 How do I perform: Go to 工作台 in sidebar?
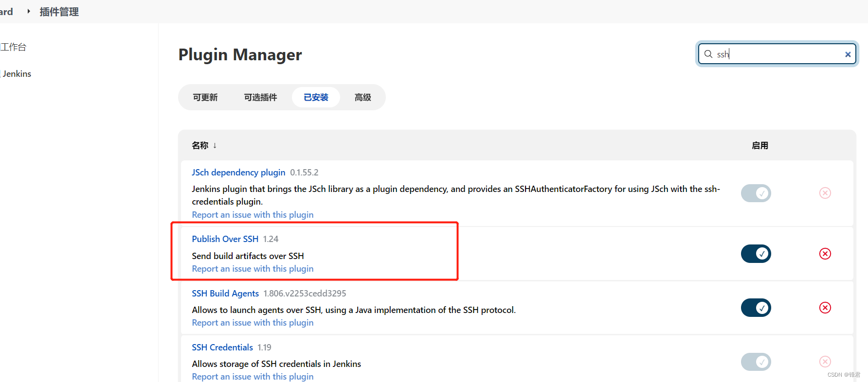[x=13, y=47]
